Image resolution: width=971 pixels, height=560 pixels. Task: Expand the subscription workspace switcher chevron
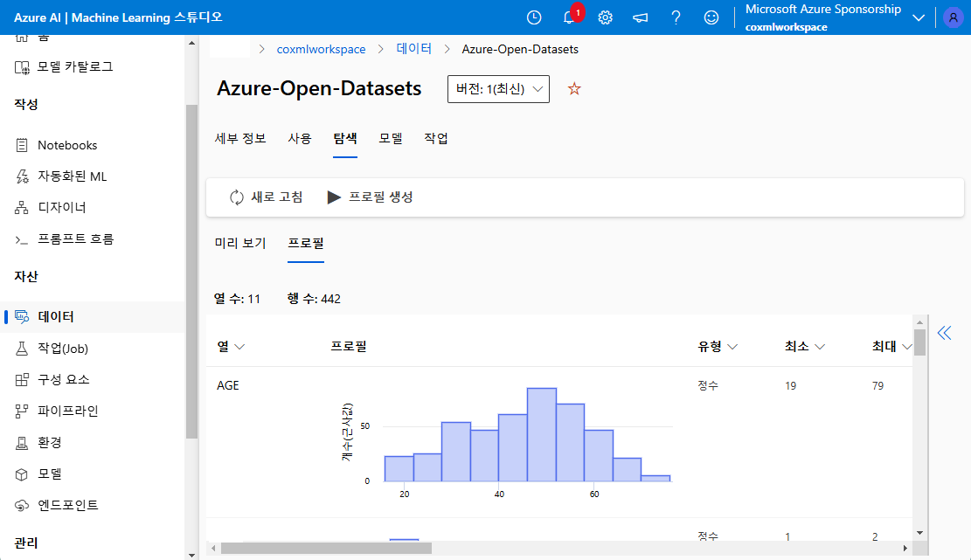(919, 18)
